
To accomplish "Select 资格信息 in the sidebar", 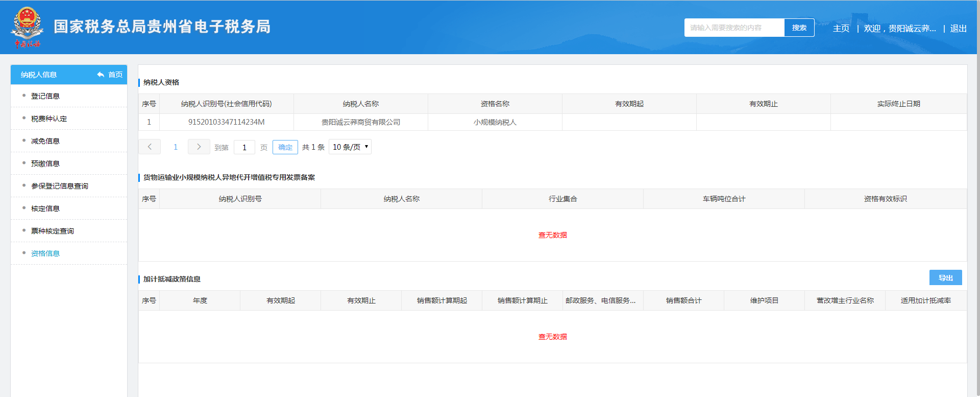I will (45, 253).
